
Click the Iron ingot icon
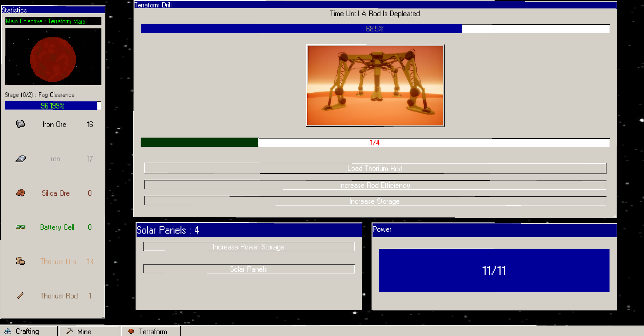pyautogui.click(x=21, y=159)
